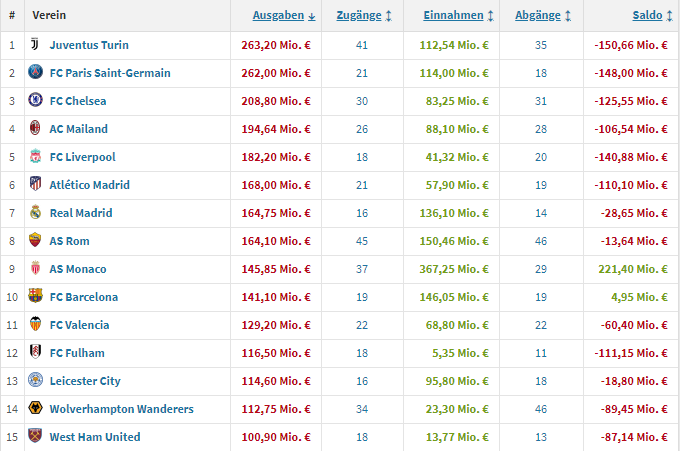Select PSG Einnahmen 114,00 Mio. €
Image resolution: width=680 pixels, height=451 pixels.
pos(454,73)
